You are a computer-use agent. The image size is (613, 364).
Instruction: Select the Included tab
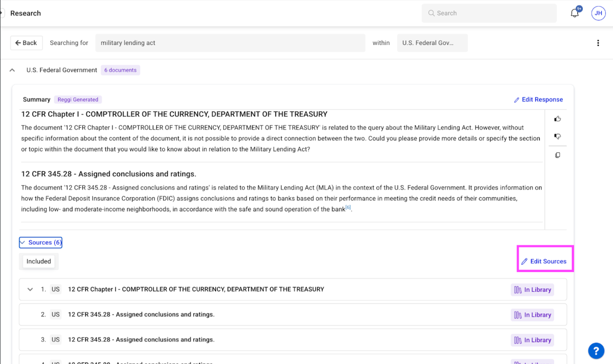click(39, 261)
